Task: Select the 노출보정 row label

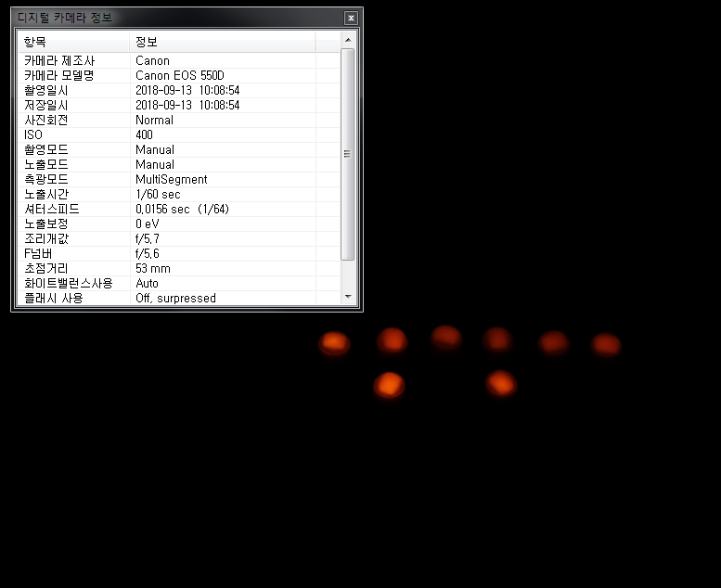Action: 45,224
